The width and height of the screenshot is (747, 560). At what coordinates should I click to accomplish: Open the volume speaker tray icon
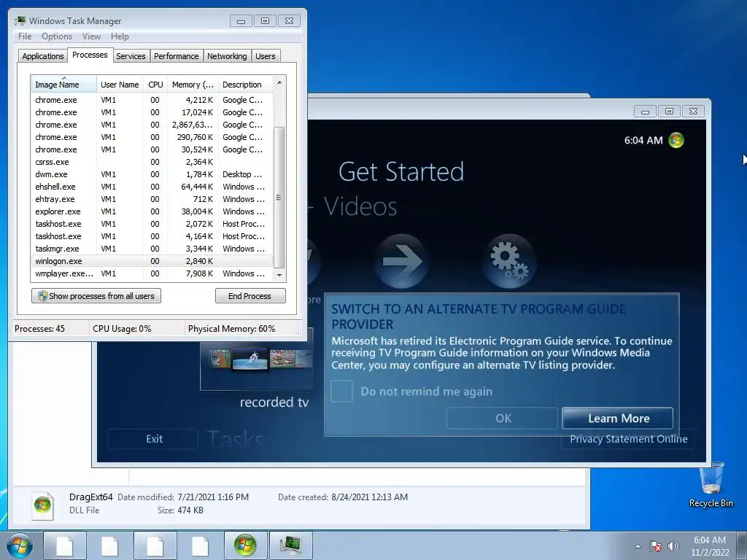click(x=673, y=546)
